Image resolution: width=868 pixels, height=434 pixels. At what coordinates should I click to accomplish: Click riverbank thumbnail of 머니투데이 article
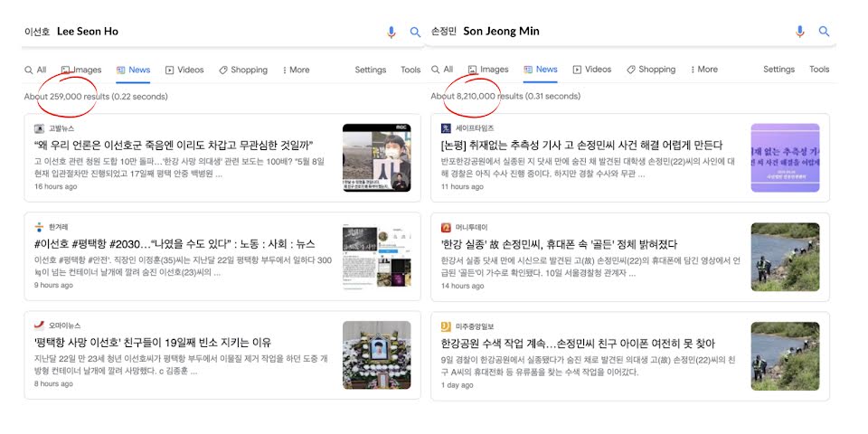(x=785, y=257)
